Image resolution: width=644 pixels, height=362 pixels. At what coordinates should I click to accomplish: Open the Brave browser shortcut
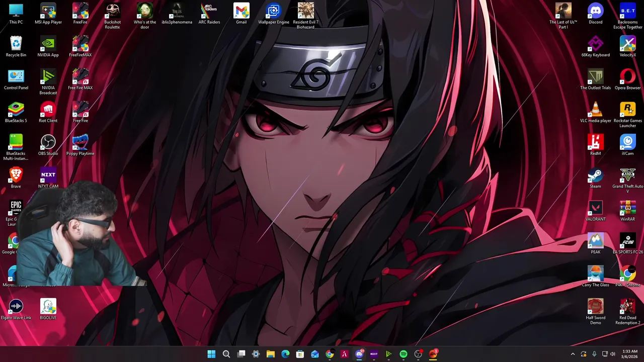pyautogui.click(x=16, y=177)
